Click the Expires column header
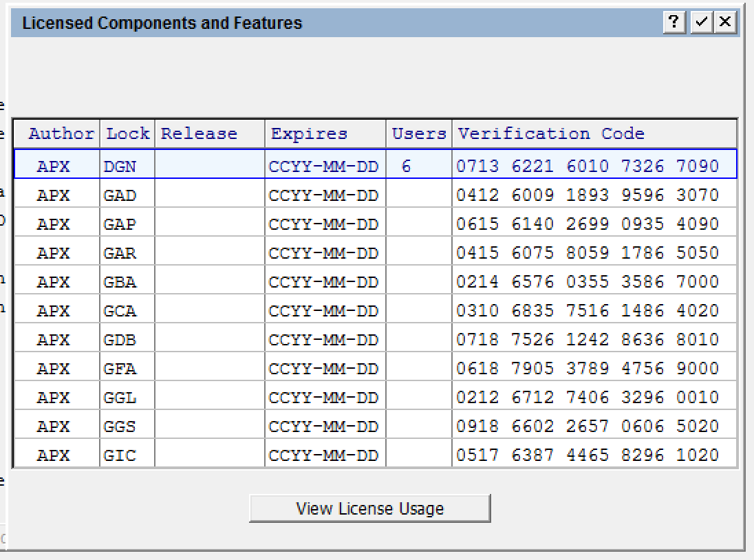This screenshot has height=560, width=754. click(x=308, y=133)
